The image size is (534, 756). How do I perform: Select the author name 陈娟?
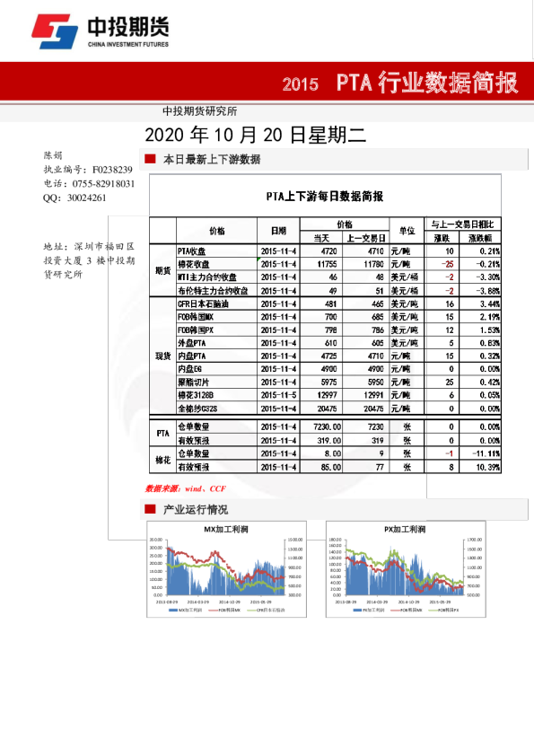click(x=53, y=155)
